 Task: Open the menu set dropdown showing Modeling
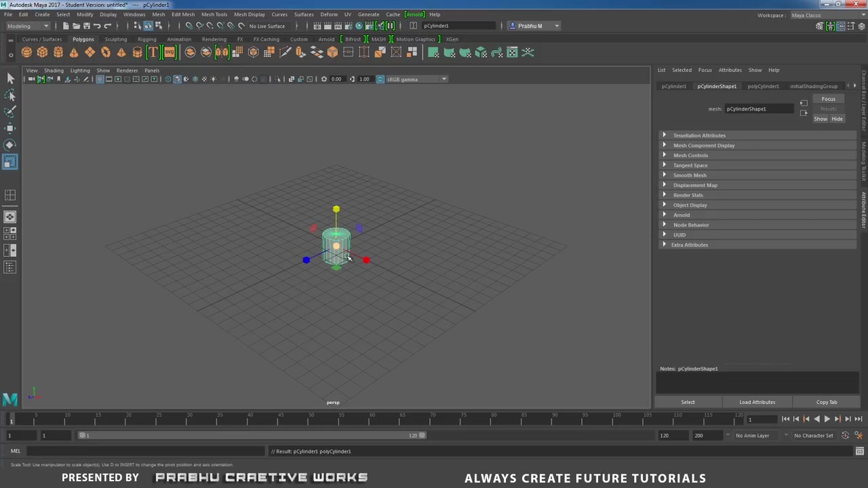point(27,26)
